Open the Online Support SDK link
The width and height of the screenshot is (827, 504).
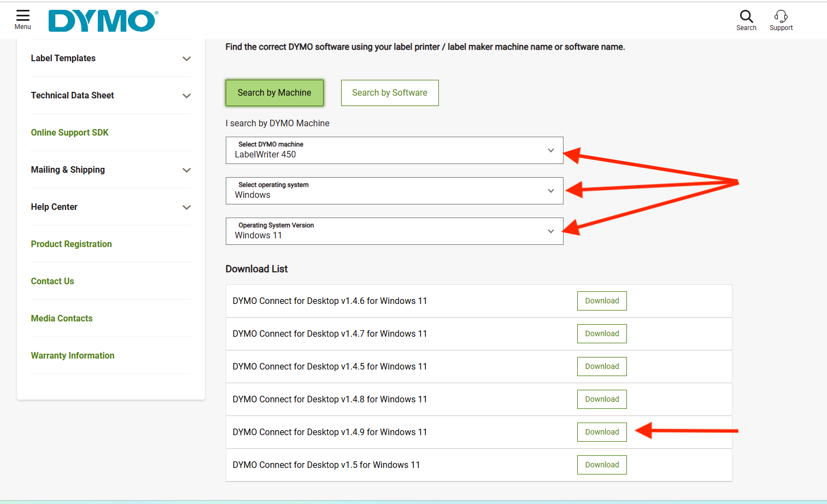pyautogui.click(x=69, y=132)
